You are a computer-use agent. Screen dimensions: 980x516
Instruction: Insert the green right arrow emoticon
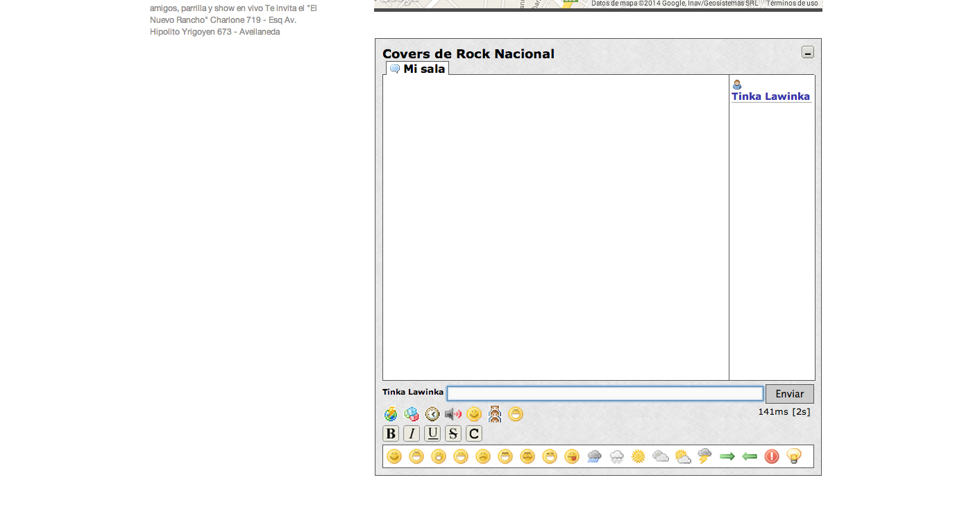click(x=727, y=456)
